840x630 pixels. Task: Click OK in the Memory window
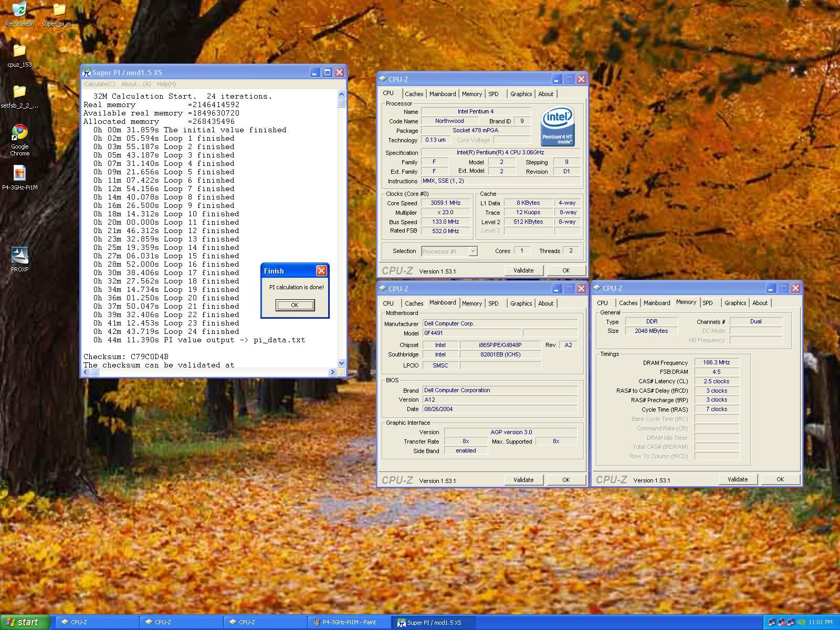(x=780, y=479)
